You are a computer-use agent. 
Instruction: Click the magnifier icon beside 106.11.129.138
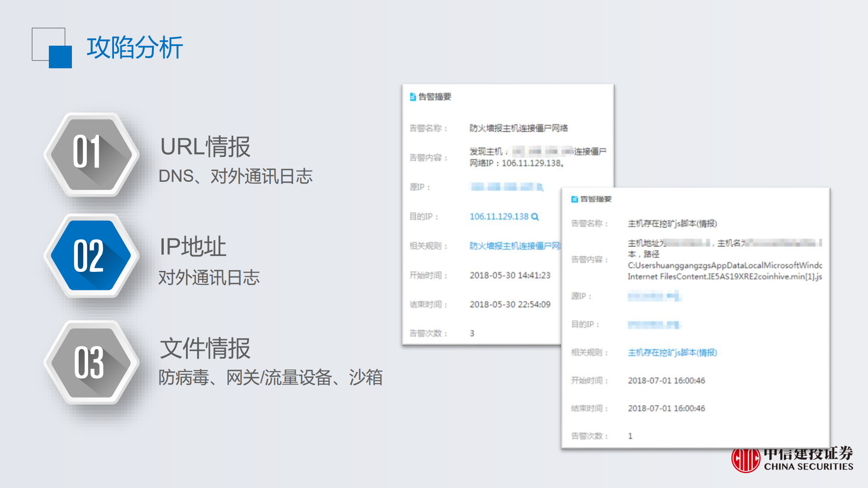point(535,216)
